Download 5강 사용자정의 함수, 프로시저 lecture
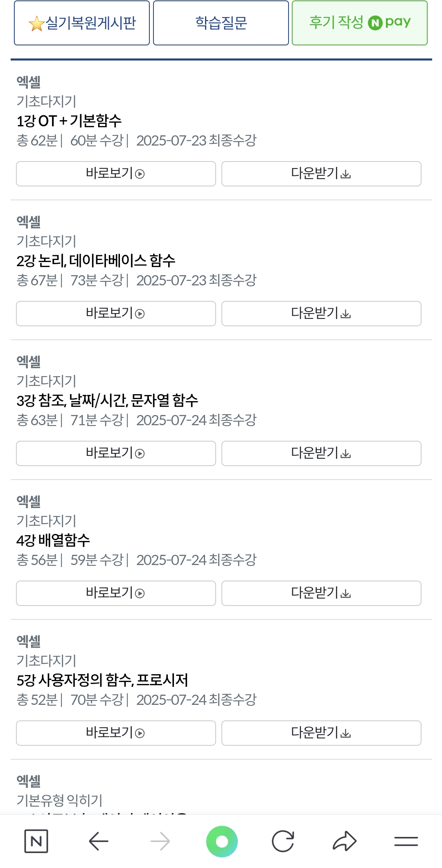The width and height of the screenshot is (442, 868). point(321,733)
